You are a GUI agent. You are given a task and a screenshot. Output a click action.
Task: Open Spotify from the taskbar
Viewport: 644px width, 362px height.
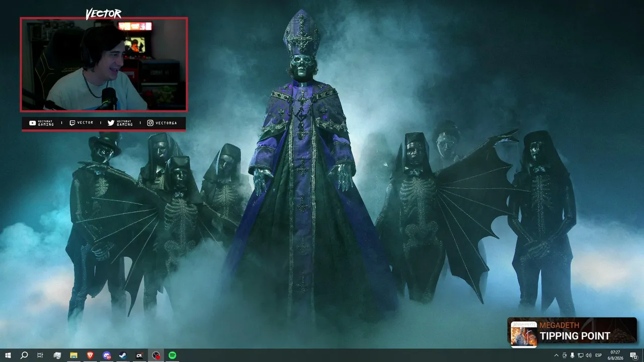click(x=173, y=355)
